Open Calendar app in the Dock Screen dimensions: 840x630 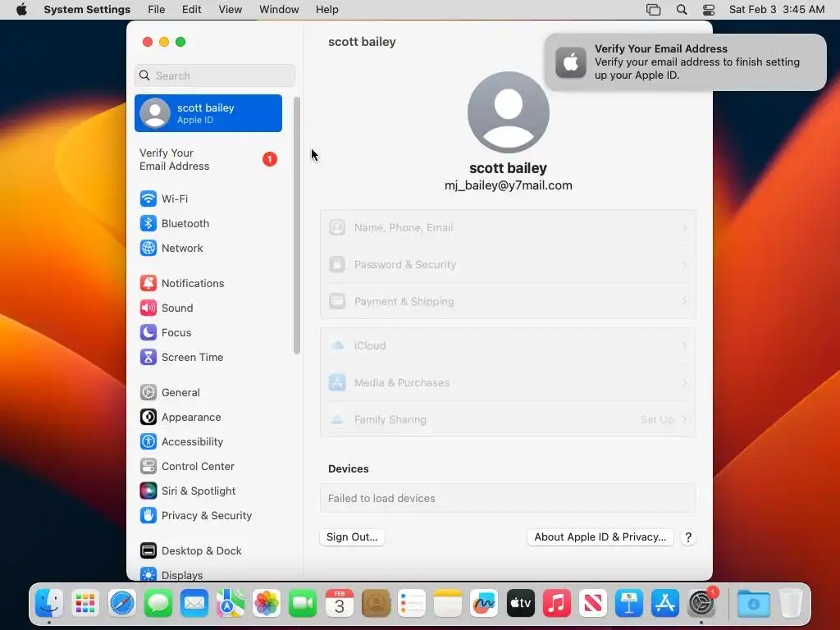point(339,603)
